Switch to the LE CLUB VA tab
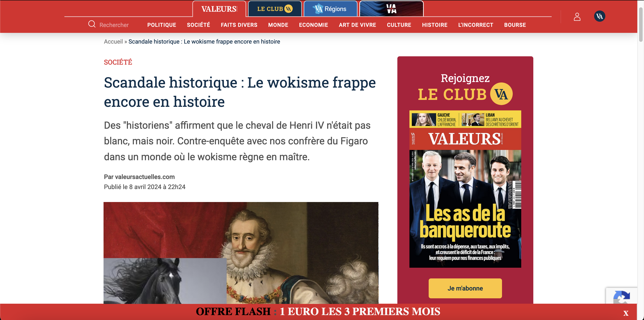644x320 pixels. [x=275, y=9]
